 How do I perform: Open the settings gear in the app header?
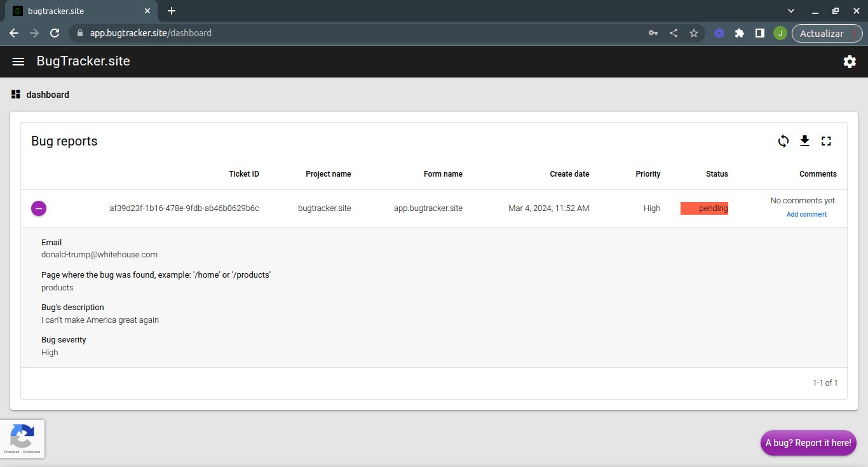click(x=850, y=61)
